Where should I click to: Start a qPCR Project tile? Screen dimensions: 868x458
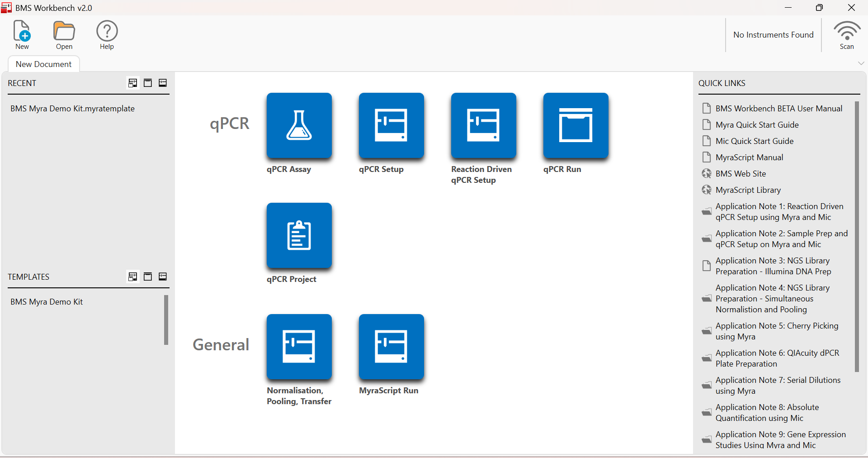coord(299,235)
